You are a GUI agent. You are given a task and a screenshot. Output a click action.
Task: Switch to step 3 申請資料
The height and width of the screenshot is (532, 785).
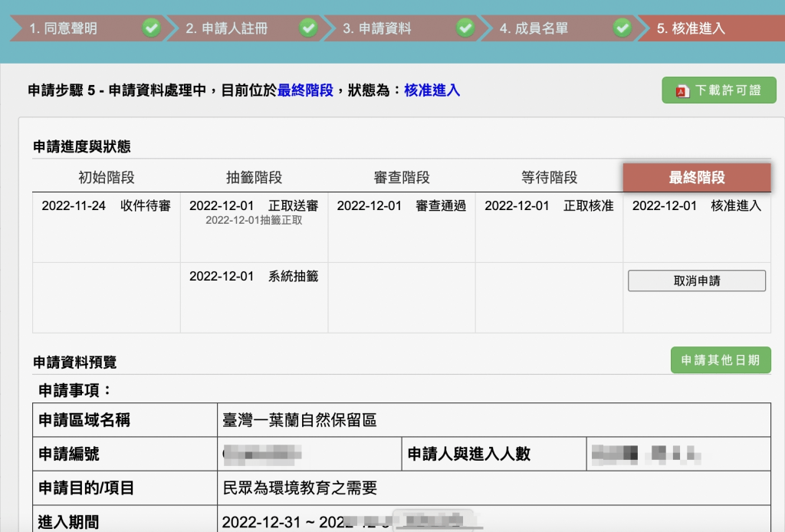coord(377,29)
